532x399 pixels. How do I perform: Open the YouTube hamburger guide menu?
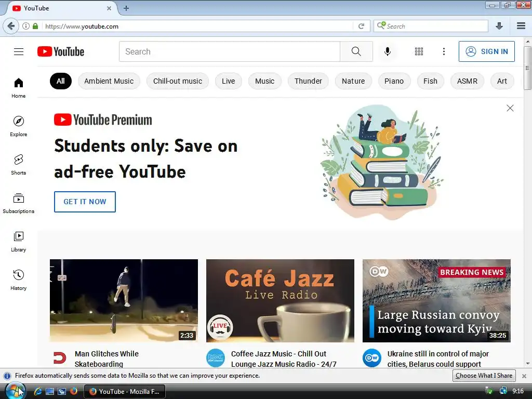pos(19,51)
